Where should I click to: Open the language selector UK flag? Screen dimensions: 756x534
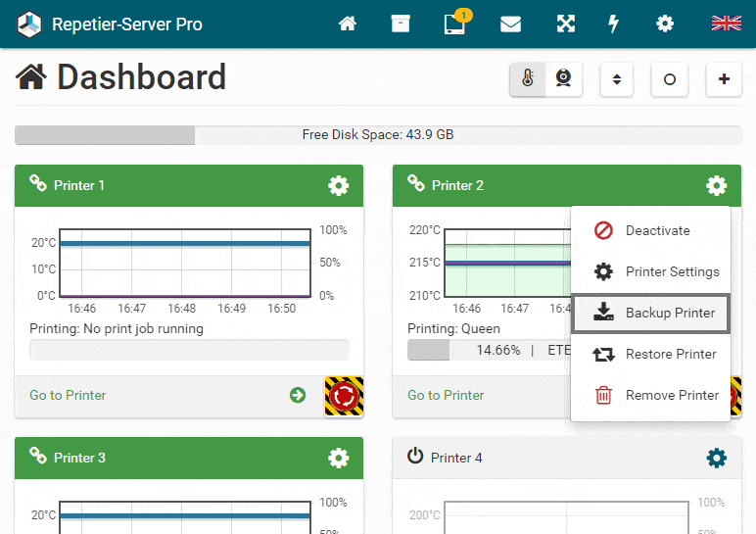tap(726, 24)
